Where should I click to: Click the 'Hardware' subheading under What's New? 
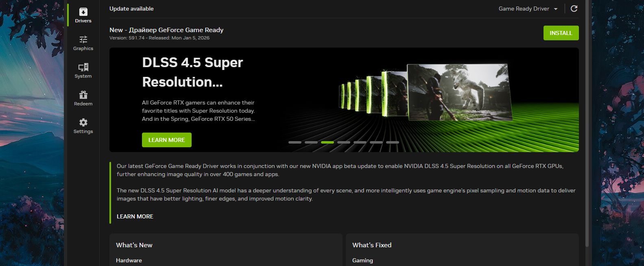(x=129, y=260)
